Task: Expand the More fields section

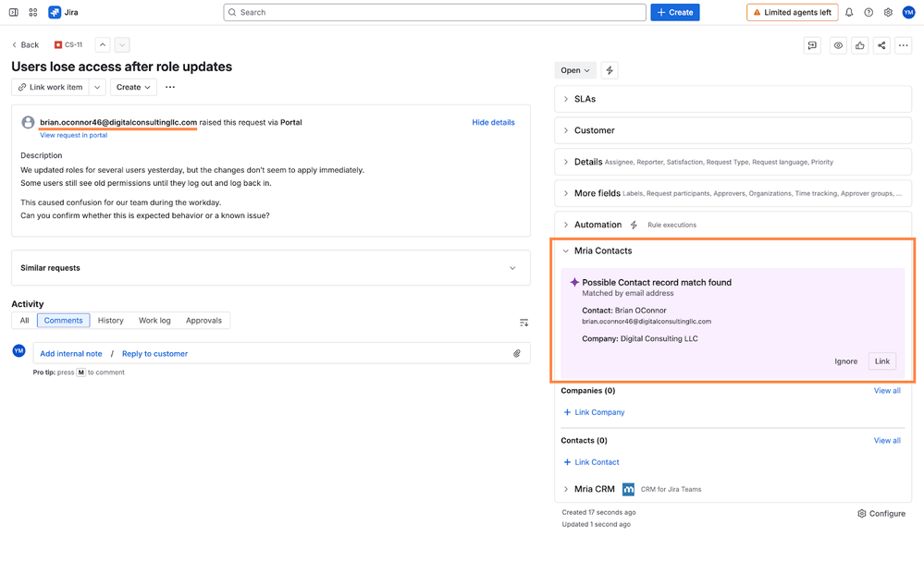Action: tap(733, 193)
